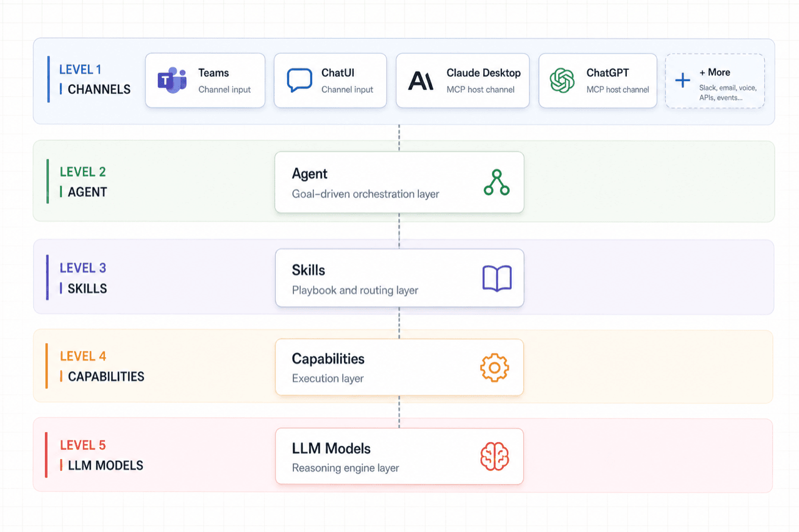799x532 pixels.
Task: Click the LEVEL 5 label
Action: [83, 445]
